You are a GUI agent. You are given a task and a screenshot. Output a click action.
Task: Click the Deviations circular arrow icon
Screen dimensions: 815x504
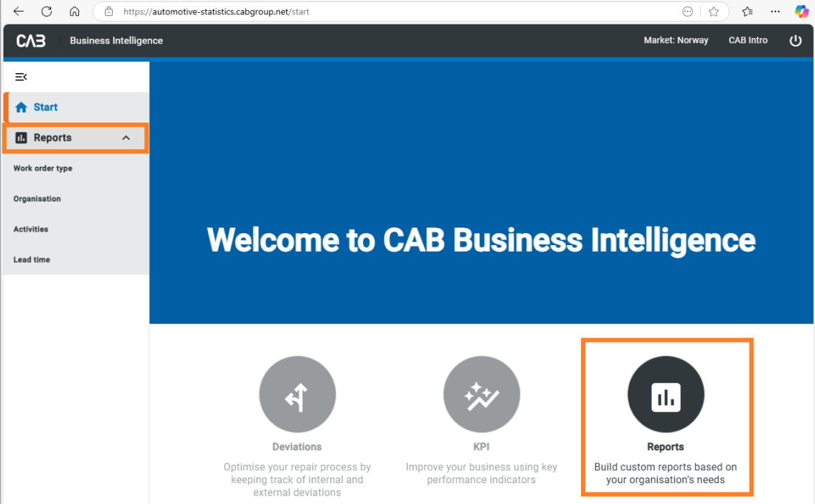click(297, 394)
